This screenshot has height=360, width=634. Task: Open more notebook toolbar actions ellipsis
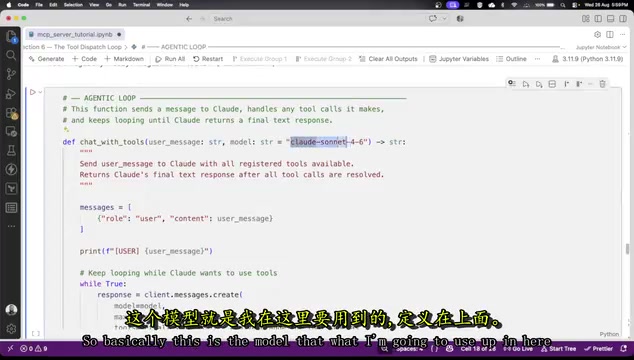tap(537, 59)
